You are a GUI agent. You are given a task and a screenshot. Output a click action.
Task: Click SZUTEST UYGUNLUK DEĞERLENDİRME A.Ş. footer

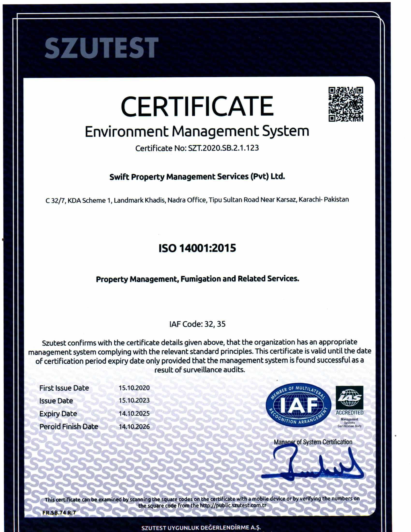pos(201,528)
